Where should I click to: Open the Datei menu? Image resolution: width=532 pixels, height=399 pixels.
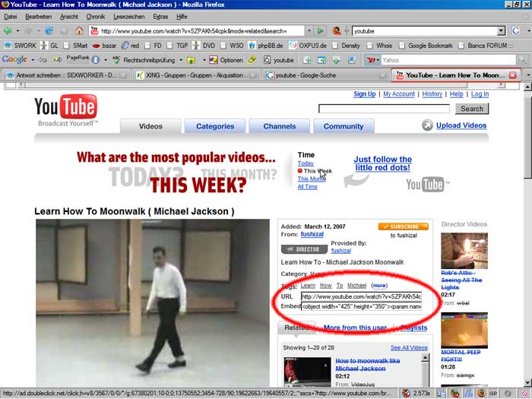(x=11, y=17)
